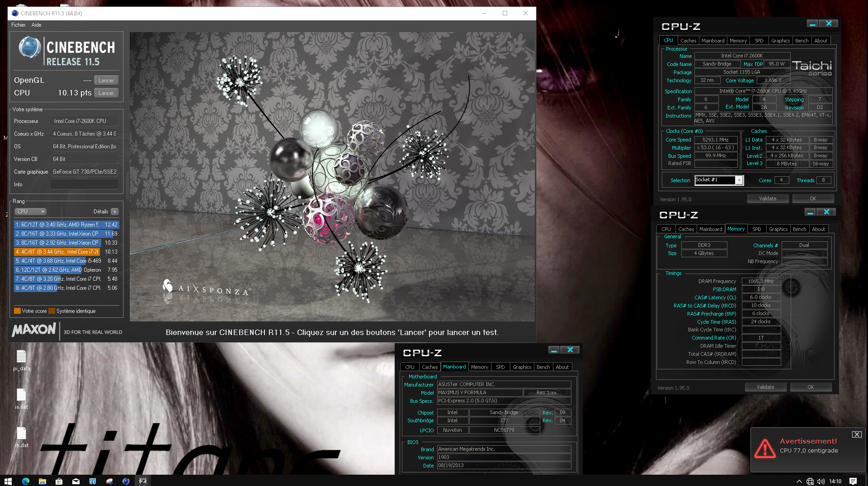Image resolution: width=868 pixels, height=486 pixels.
Task: Close the Memory CPU-Z window
Action: 826,212
